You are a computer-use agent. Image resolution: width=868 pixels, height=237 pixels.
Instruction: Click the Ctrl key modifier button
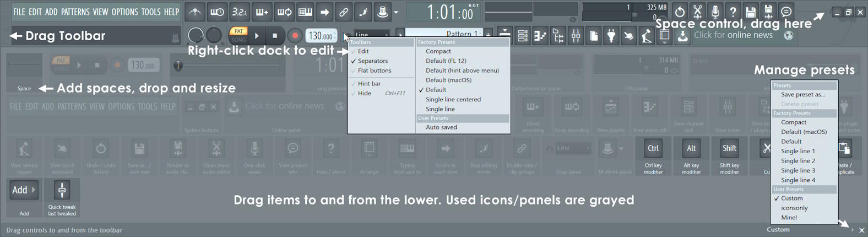653,149
